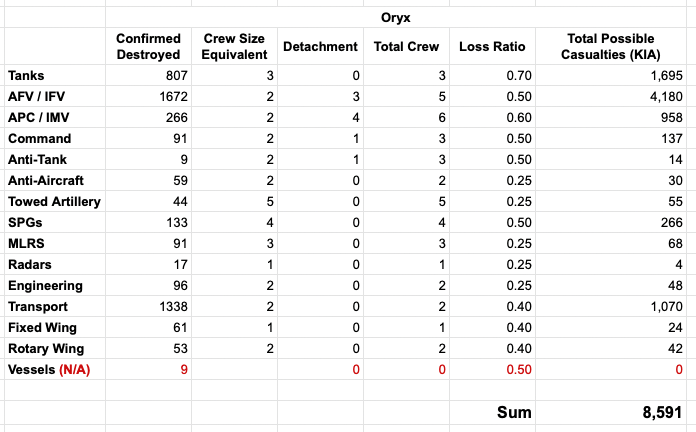Click the Towed Artillery row label
696x432 pixels.
pyautogui.click(x=53, y=201)
